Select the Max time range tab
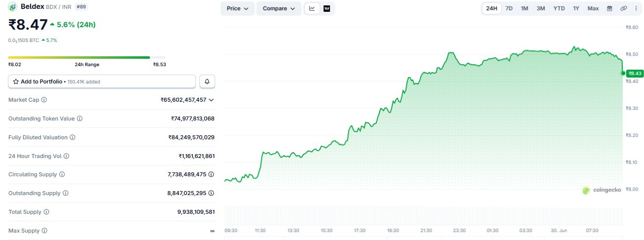644x240 pixels. coord(593,8)
